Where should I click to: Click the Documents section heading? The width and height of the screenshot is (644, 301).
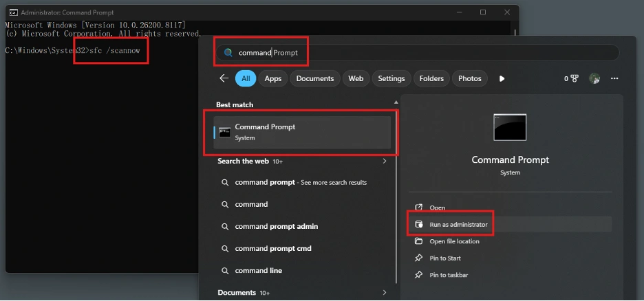237,293
